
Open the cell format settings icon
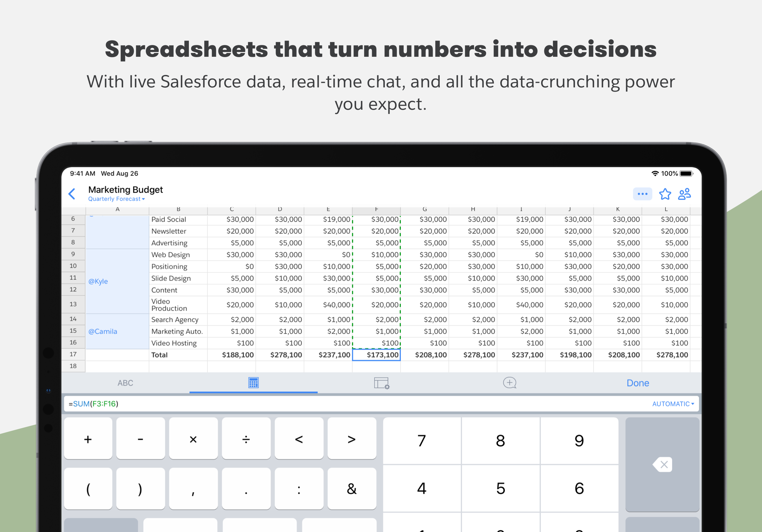pos(381,383)
